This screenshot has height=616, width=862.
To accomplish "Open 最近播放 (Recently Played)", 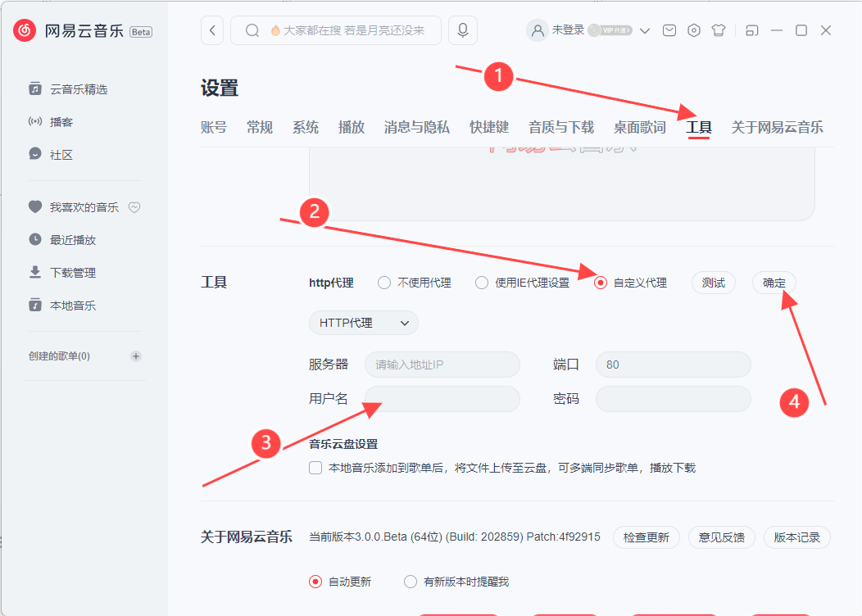I will point(73,239).
